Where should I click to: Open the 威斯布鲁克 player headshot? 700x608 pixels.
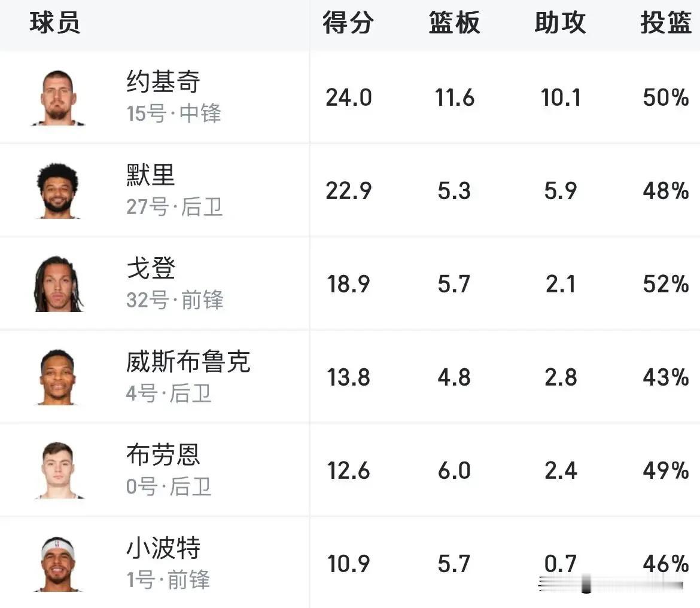pos(58,377)
